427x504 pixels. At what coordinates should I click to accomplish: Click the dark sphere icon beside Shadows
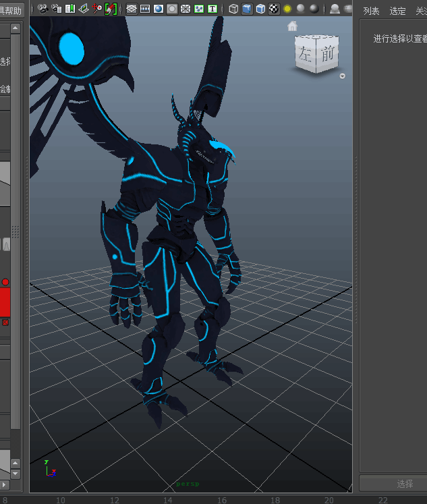(314, 9)
